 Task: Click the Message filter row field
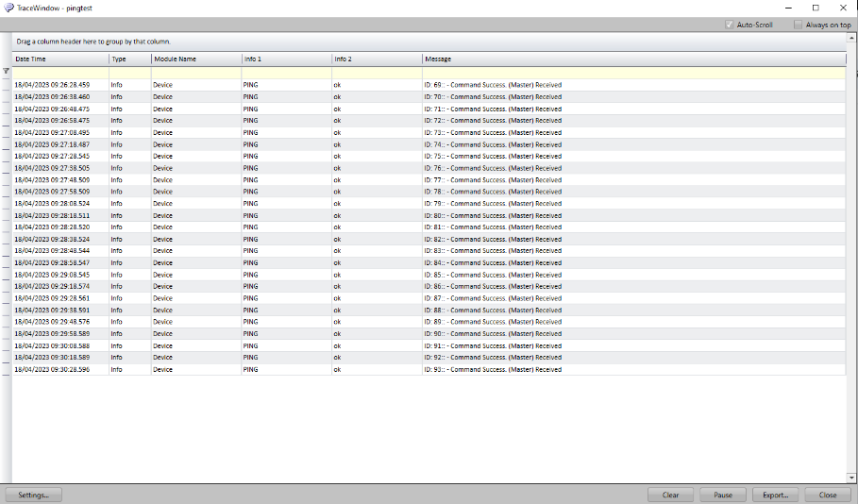point(632,72)
